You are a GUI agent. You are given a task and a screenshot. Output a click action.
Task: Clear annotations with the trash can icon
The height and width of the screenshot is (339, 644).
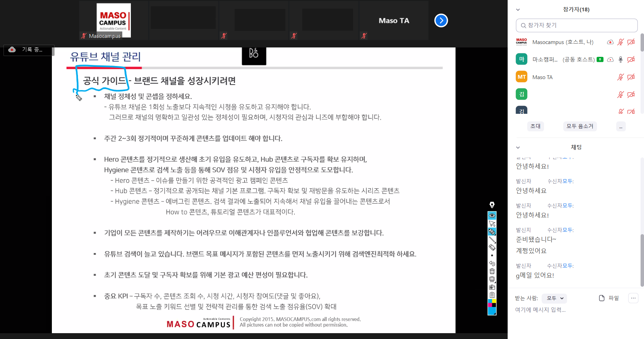tap(492, 271)
